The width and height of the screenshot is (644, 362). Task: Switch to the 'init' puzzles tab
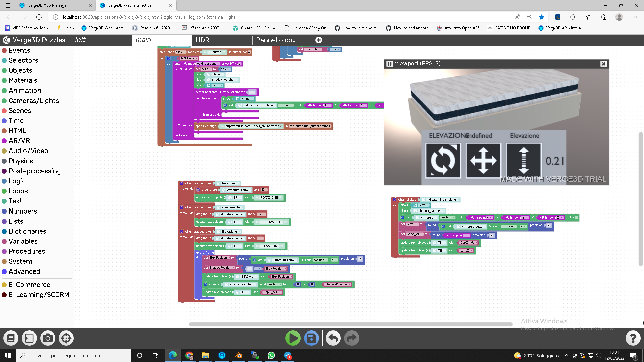(x=101, y=40)
